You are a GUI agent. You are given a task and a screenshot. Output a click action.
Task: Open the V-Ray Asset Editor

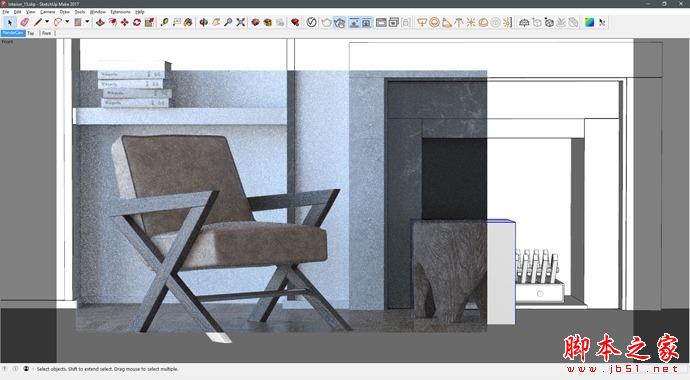pyautogui.click(x=311, y=22)
